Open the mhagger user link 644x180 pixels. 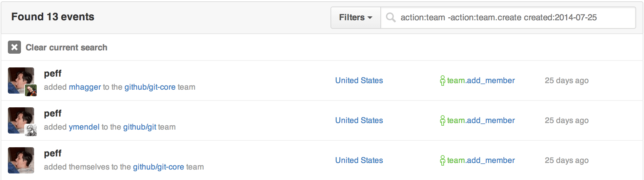pos(85,87)
